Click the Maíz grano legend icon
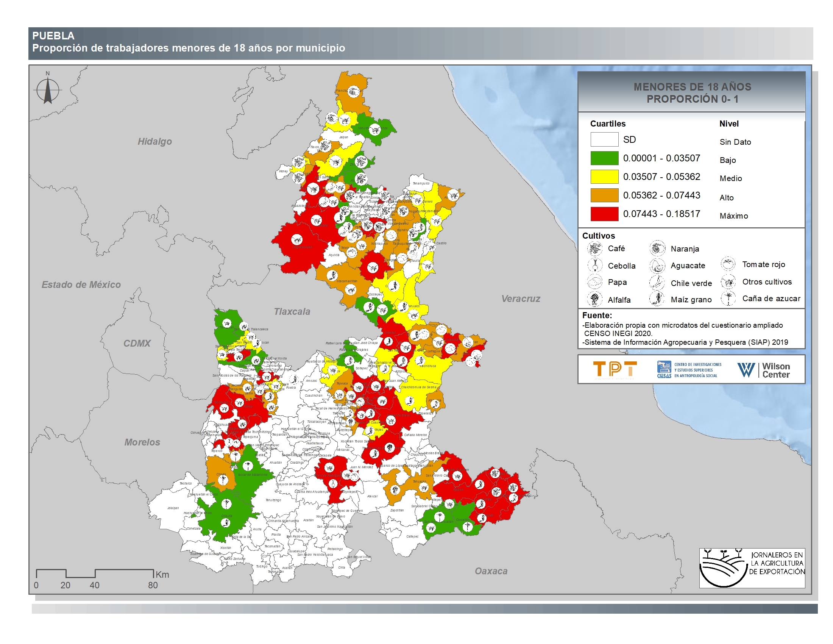 click(x=657, y=299)
